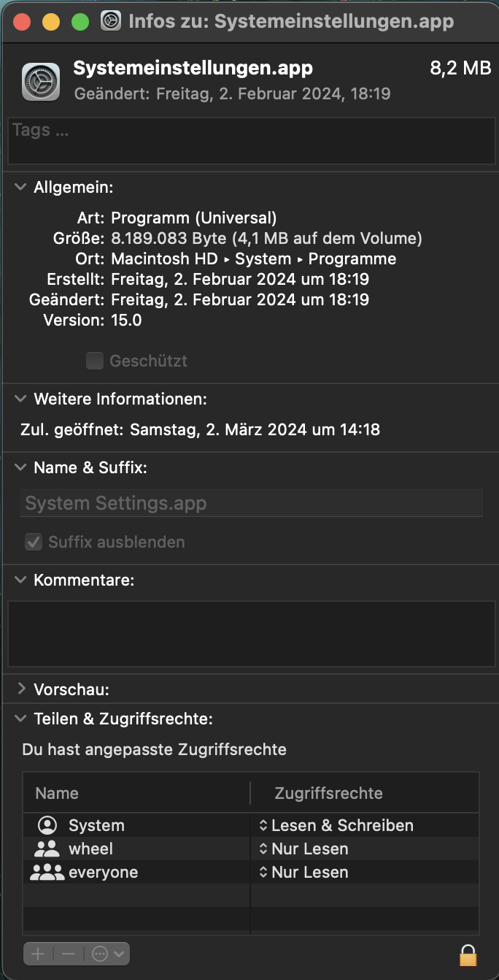Click the small title bar proxy icon
Viewport: 499px width, 980px height.
pyautogui.click(x=111, y=20)
